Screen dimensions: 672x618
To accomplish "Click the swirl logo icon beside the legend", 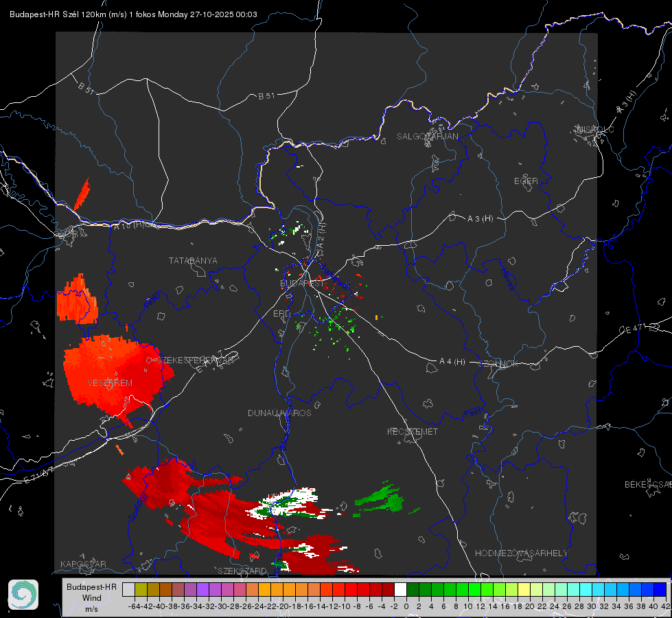I will coord(23,595).
